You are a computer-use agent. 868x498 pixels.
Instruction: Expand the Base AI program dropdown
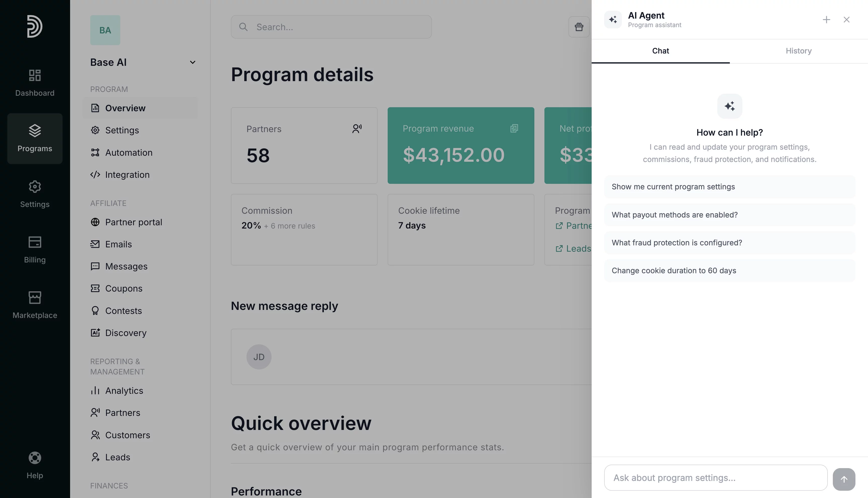[x=193, y=62]
